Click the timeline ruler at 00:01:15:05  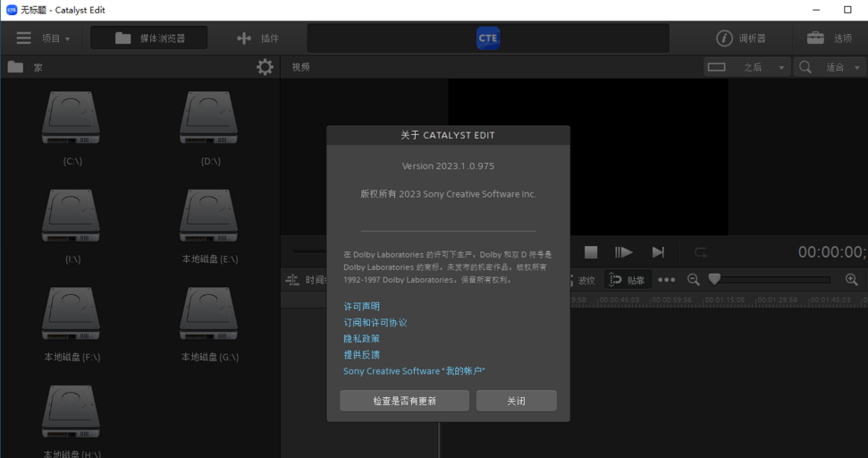click(x=724, y=300)
